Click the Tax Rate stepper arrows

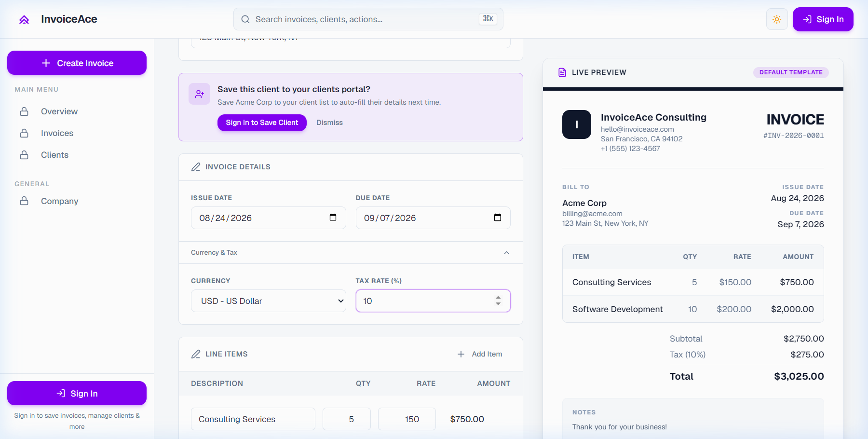[x=498, y=301]
